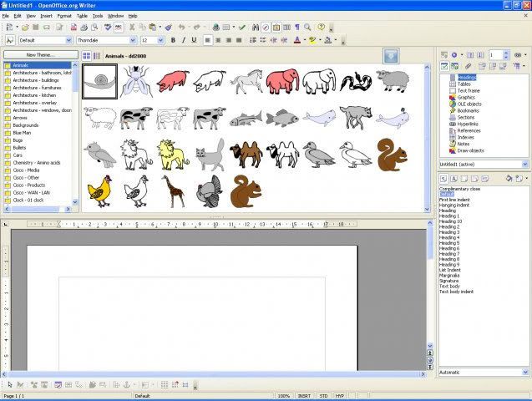Toggle Bold formatting in toolbar
This screenshot has width=532, height=401.
(173, 39)
